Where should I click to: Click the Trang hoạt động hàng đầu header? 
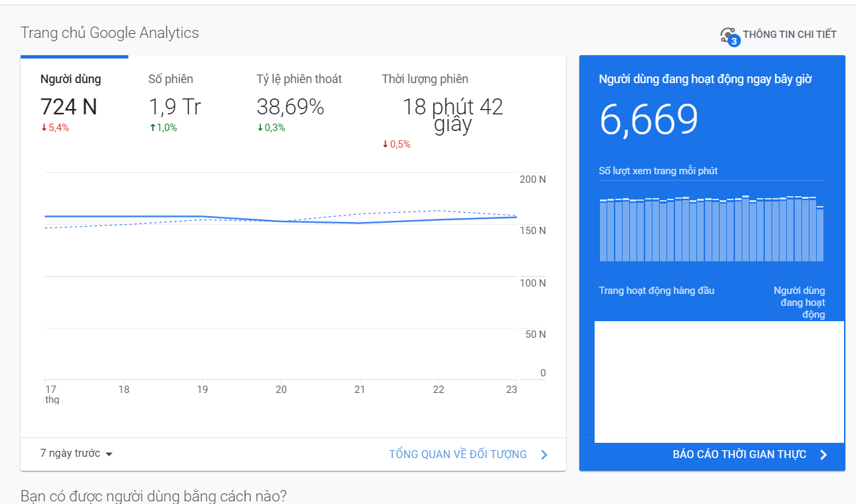pyautogui.click(x=656, y=291)
